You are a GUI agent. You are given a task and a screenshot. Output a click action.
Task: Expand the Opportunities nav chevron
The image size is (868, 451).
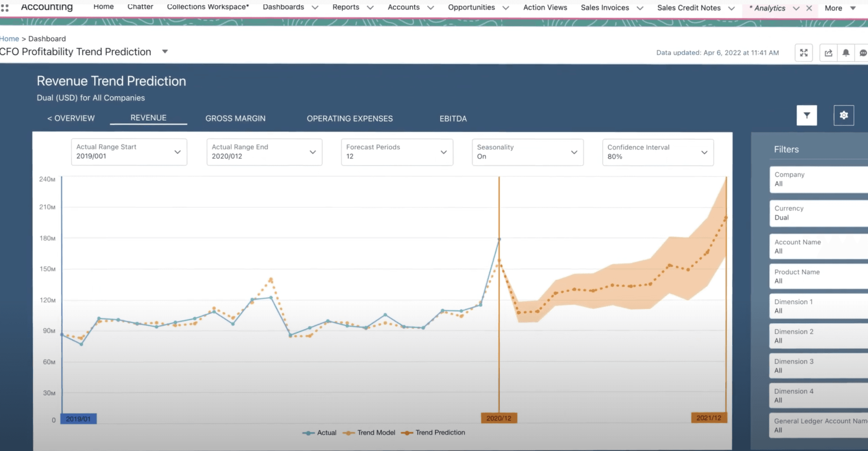click(506, 8)
